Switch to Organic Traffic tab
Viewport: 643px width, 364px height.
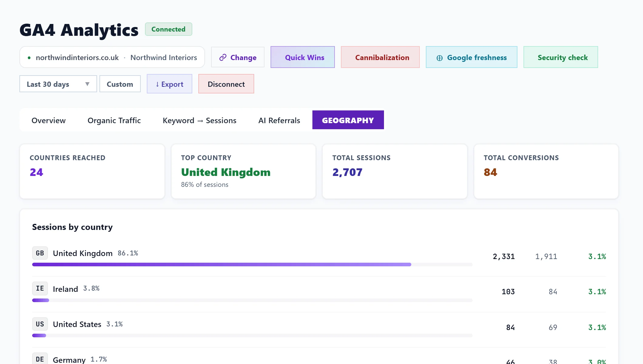[114, 120]
